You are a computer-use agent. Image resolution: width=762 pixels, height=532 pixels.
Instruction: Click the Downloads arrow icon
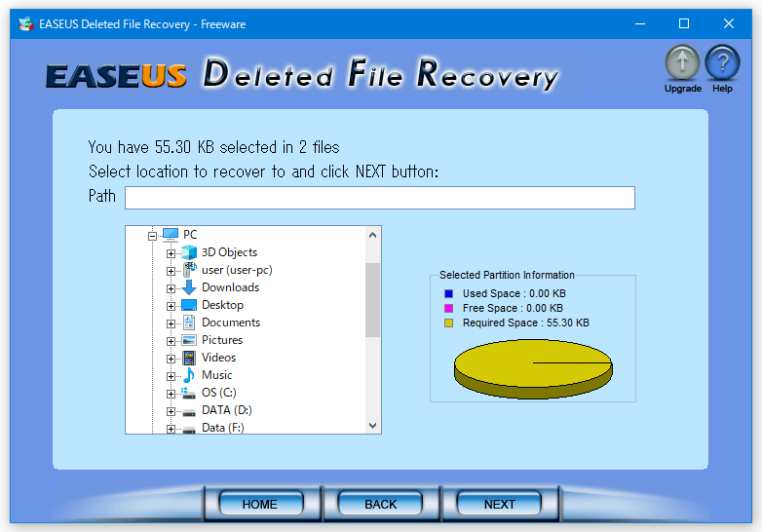[x=189, y=287]
